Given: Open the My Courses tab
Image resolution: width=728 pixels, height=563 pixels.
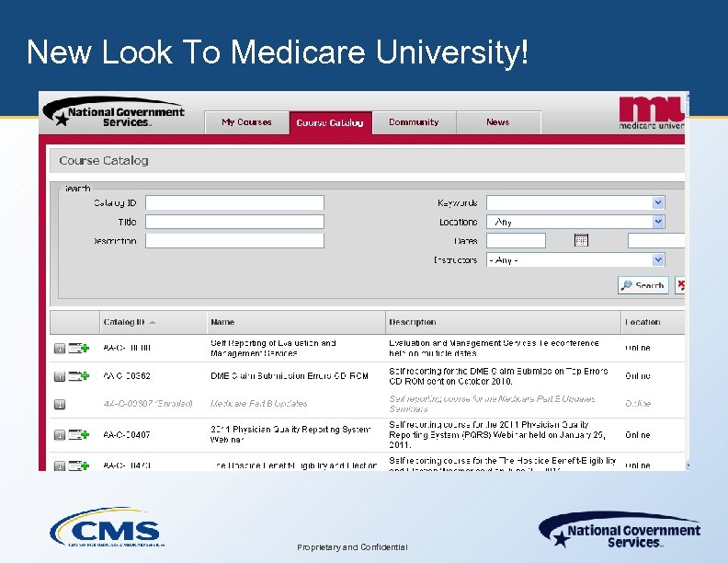Looking at the screenshot, I should 246,122.
